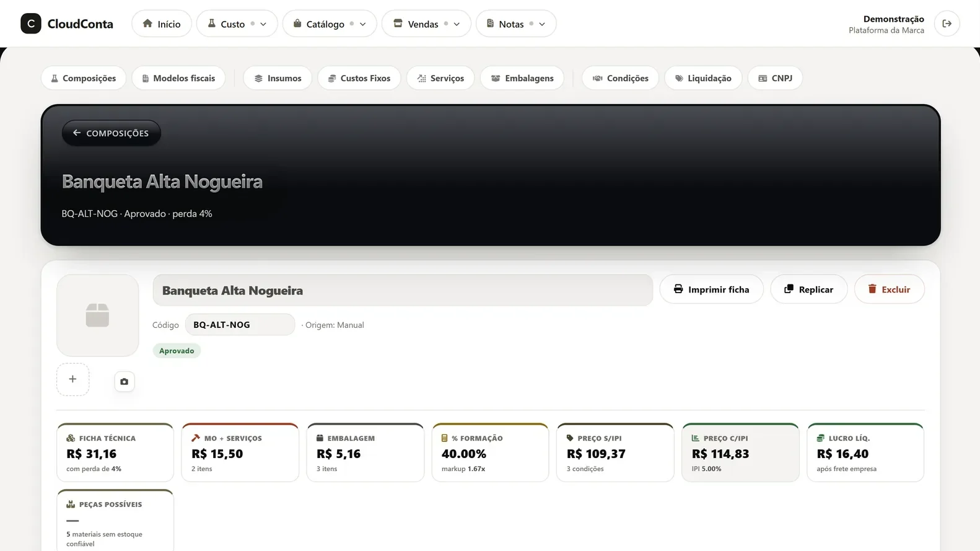Click the CloudConta logo icon
The width and height of the screenshot is (980, 551).
(x=31, y=24)
